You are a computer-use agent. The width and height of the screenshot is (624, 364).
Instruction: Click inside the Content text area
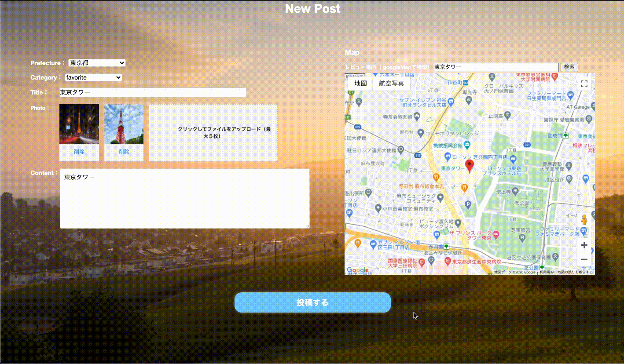pos(184,199)
